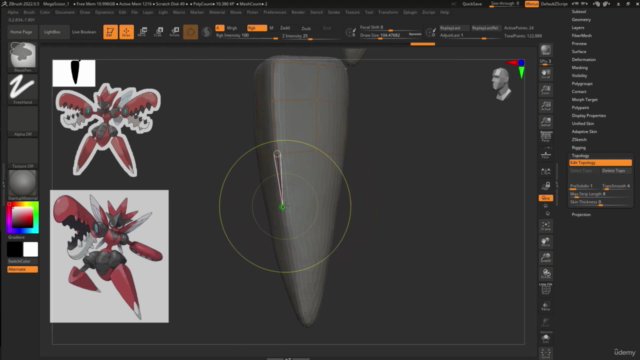640x360 pixels.
Task: Open the Zplugin menu
Action: coord(410,12)
